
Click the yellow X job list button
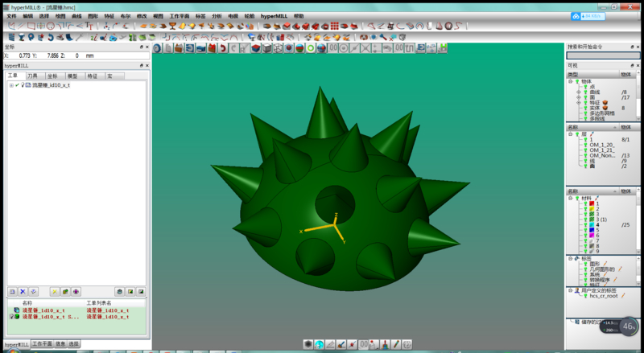(x=54, y=291)
